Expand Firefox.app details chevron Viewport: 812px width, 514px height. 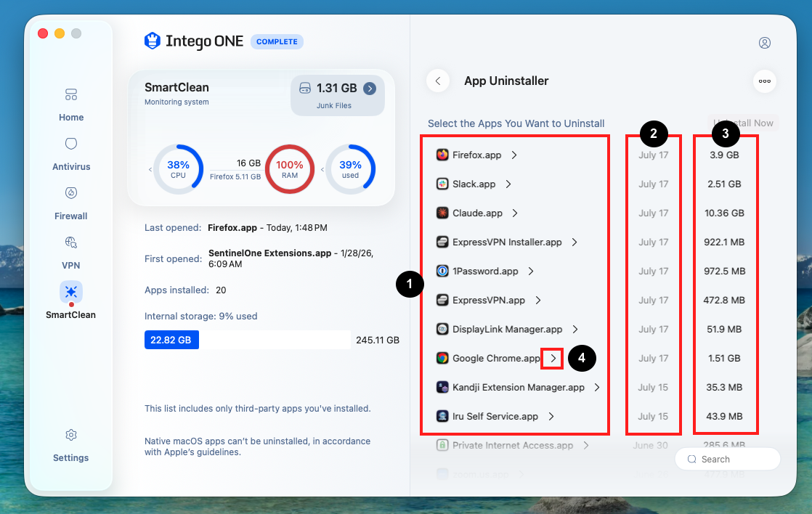click(514, 155)
